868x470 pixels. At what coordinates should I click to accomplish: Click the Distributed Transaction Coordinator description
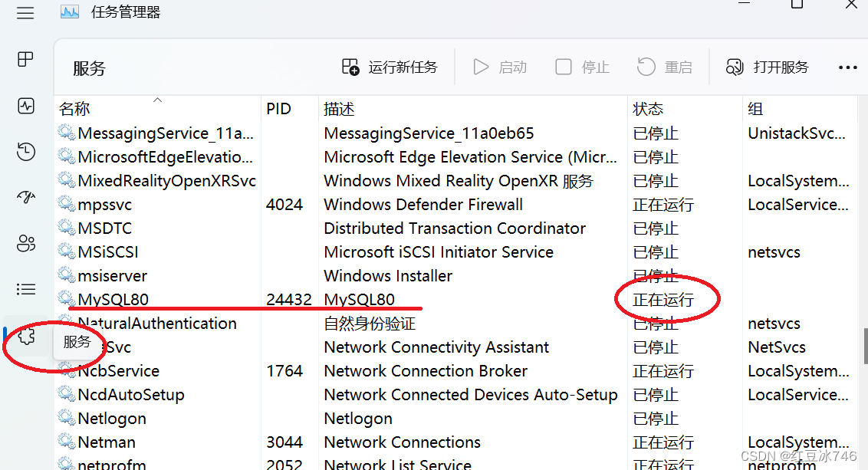(455, 228)
